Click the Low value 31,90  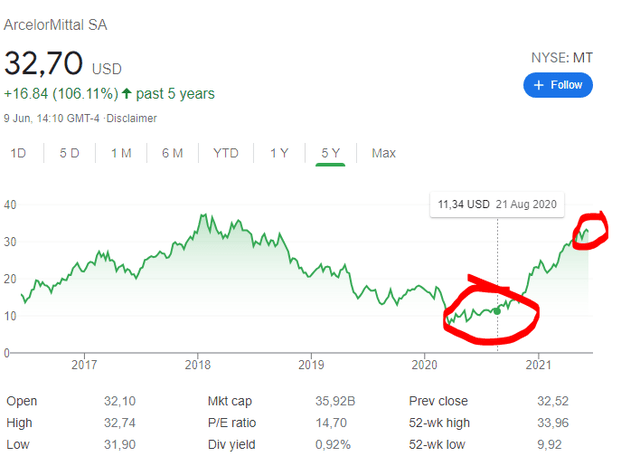pos(120,444)
